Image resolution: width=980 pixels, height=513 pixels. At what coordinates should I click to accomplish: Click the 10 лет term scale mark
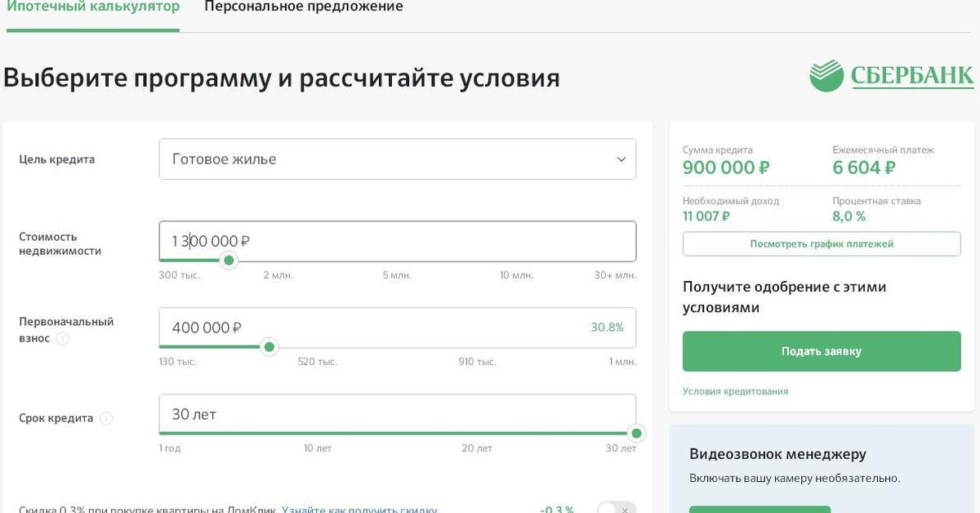point(318,448)
